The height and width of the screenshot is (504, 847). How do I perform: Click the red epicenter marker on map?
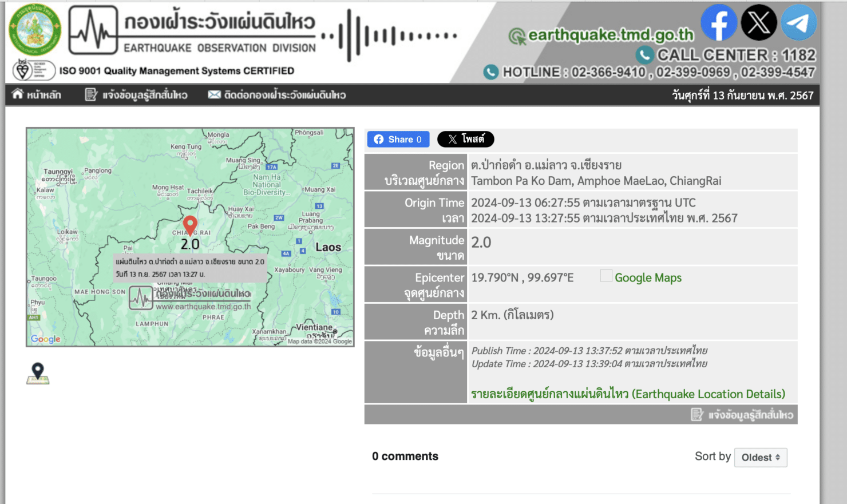(190, 225)
